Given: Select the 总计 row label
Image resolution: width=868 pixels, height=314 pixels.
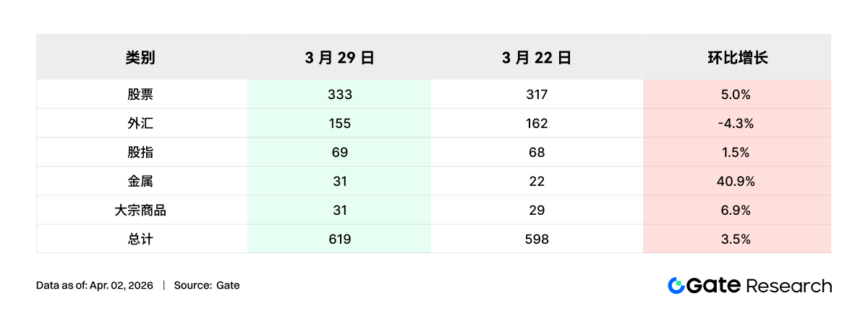Looking at the screenshot, I should tap(140, 239).
